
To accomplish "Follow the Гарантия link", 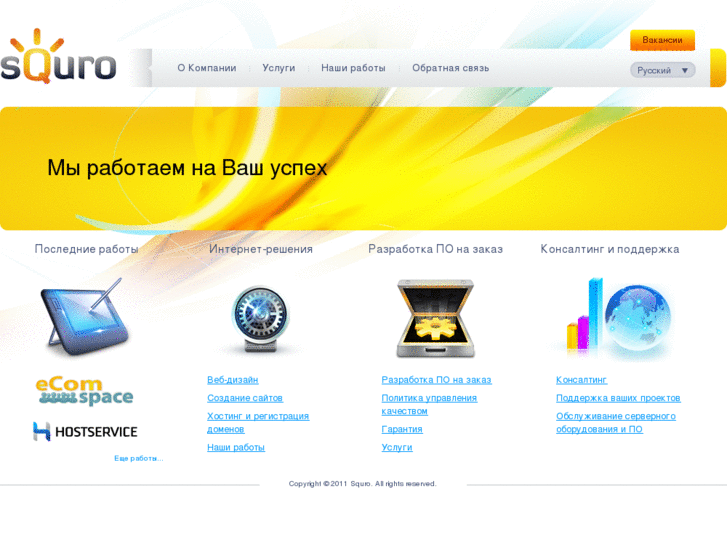I will point(402,429).
